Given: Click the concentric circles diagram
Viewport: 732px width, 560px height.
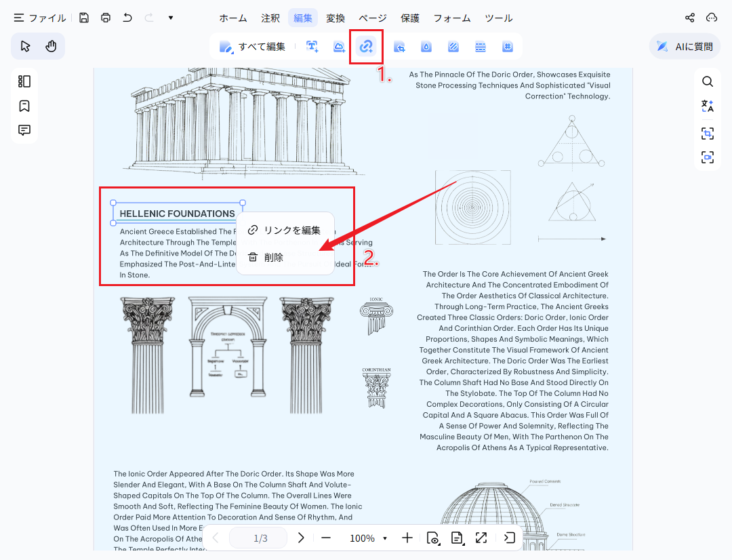Looking at the screenshot, I should point(473,207).
